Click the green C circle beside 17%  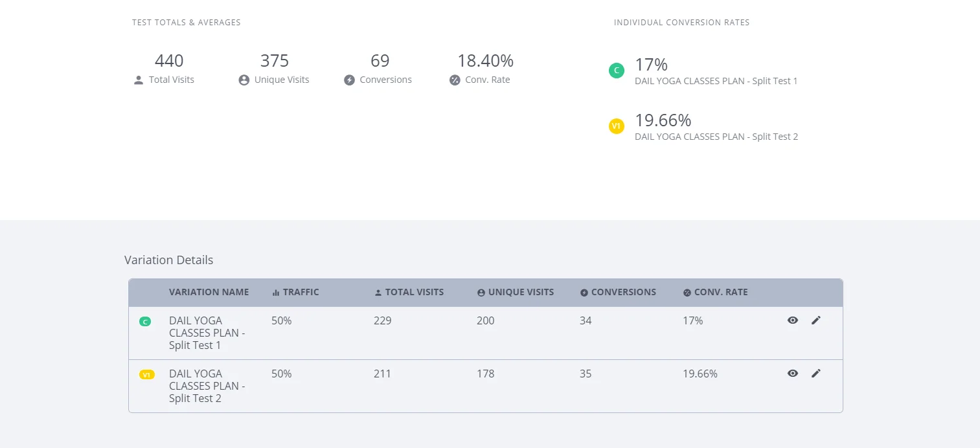[x=617, y=71]
